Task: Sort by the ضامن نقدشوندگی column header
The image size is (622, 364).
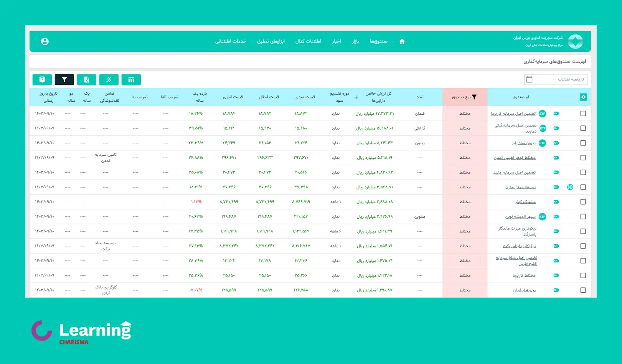Action: pyautogui.click(x=110, y=97)
